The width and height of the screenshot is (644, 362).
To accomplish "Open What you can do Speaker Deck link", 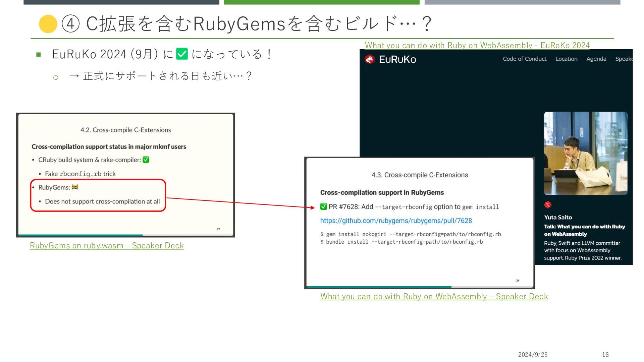I will tap(434, 297).
